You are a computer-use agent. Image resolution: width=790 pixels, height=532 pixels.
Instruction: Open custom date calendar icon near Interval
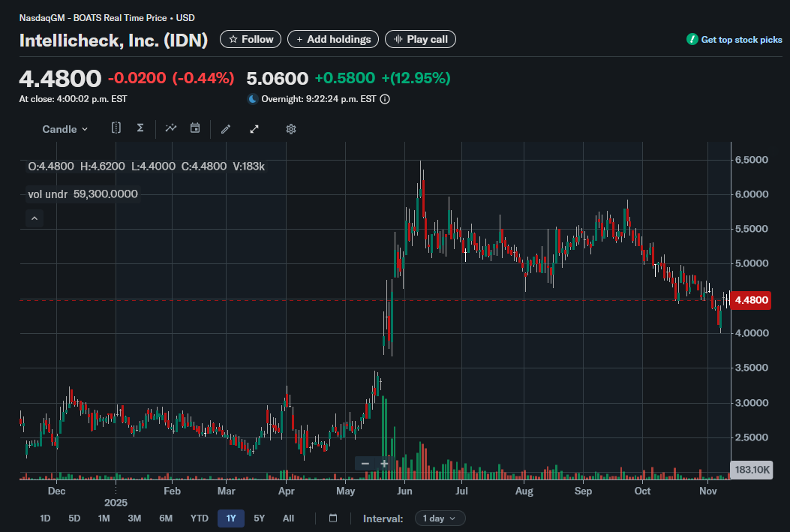pos(333,518)
